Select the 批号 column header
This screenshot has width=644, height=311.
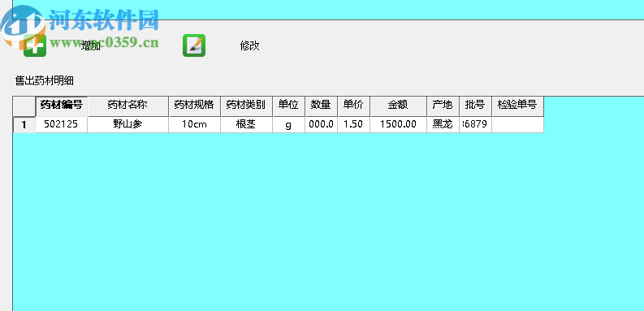(475, 106)
